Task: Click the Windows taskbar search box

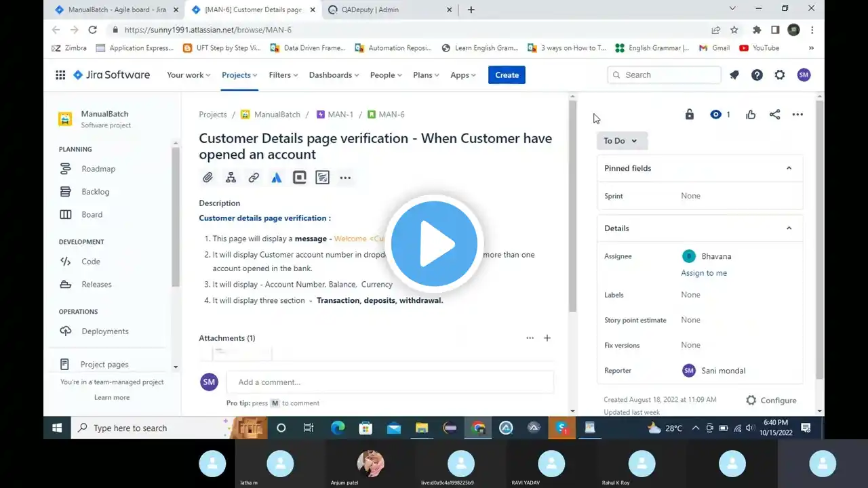Action: pos(151,428)
